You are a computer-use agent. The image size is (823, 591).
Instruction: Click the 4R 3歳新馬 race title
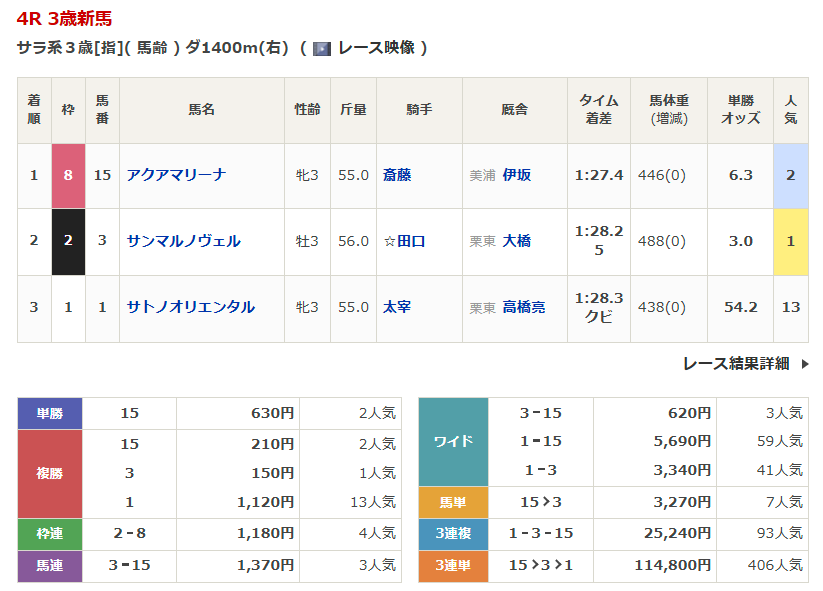coord(65,18)
